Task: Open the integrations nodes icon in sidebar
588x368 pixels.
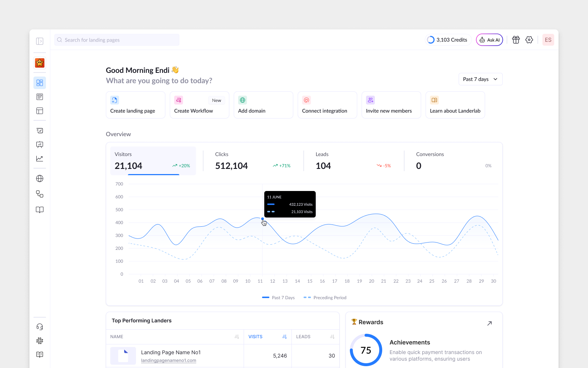Action: point(40,194)
